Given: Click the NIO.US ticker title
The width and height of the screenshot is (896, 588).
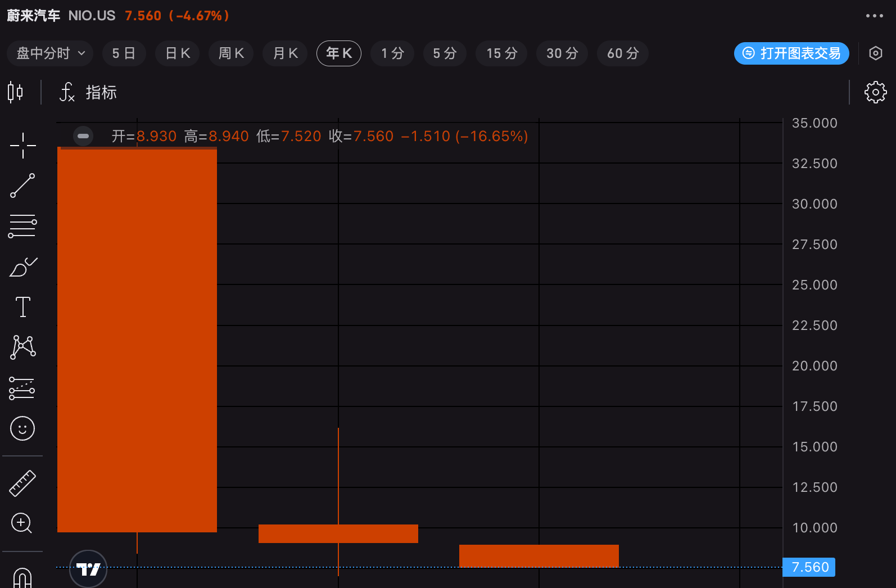Looking at the screenshot, I should [92, 16].
